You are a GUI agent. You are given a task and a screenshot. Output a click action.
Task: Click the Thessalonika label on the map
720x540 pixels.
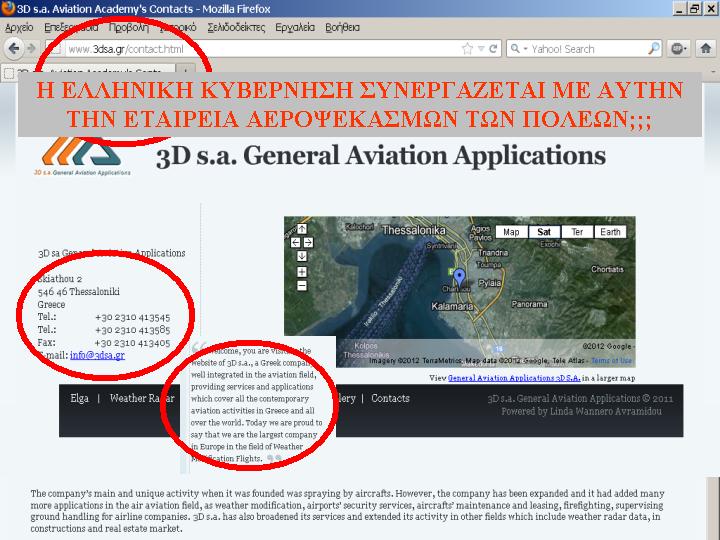click(414, 230)
